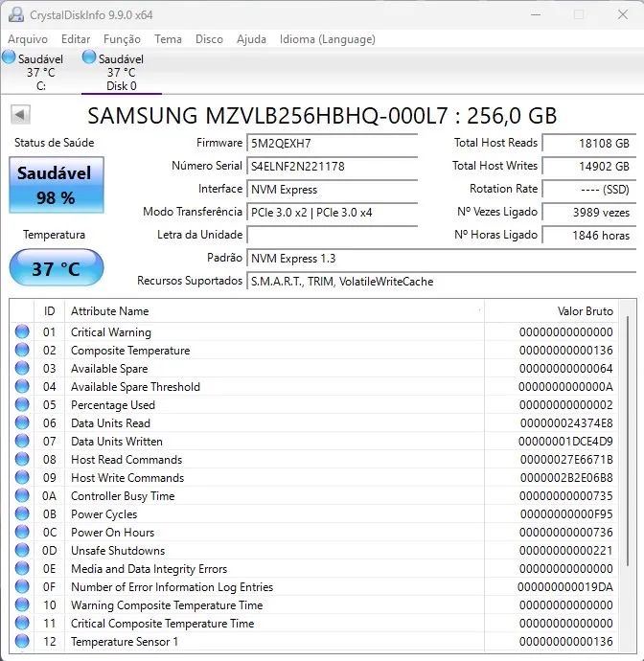Close the CrystalDiskInfo window
Viewport: 644px width, 661px height.
(623, 14)
